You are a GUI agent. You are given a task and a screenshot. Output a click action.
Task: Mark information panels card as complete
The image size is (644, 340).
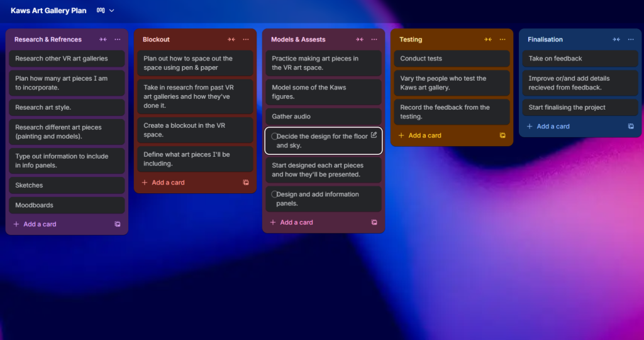[x=274, y=195]
